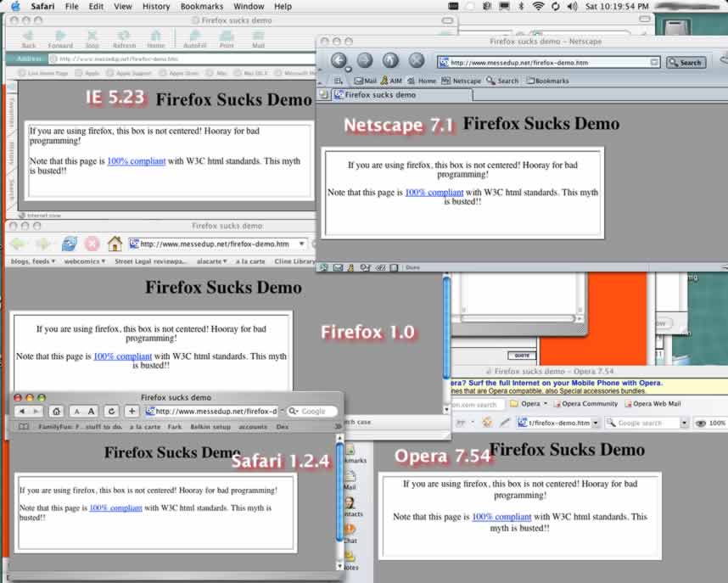Viewport: 728px width, 583px height.
Task: Click Safari add bookmark plus button
Action: click(x=132, y=412)
